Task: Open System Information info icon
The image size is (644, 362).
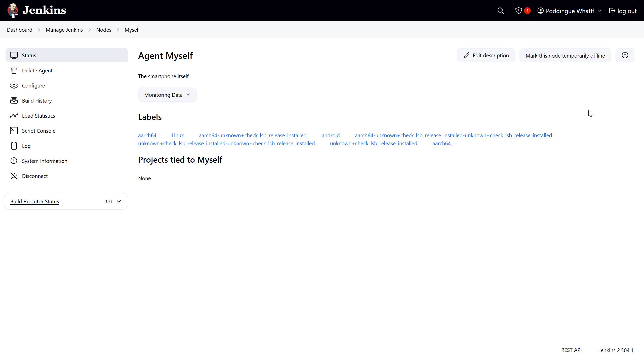Action: coord(14,161)
